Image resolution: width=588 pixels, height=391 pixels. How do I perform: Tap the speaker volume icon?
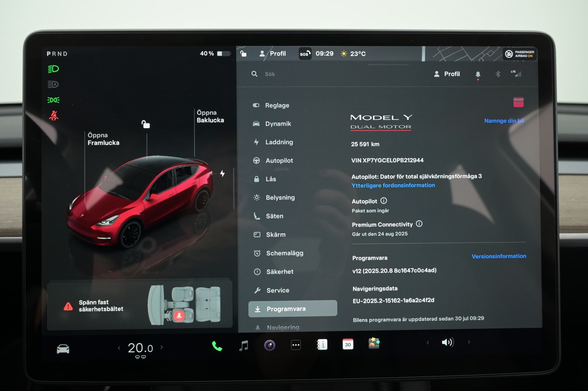click(x=448, y=342)
